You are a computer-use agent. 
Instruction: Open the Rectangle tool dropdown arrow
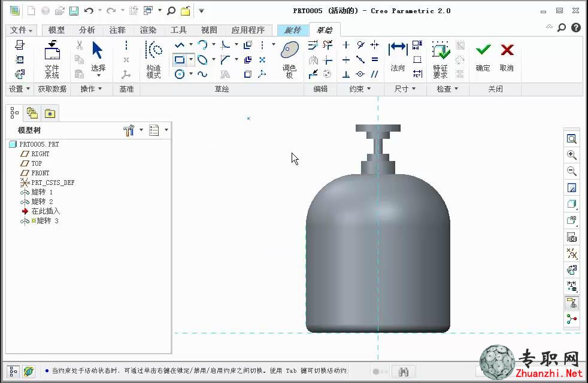191,60
